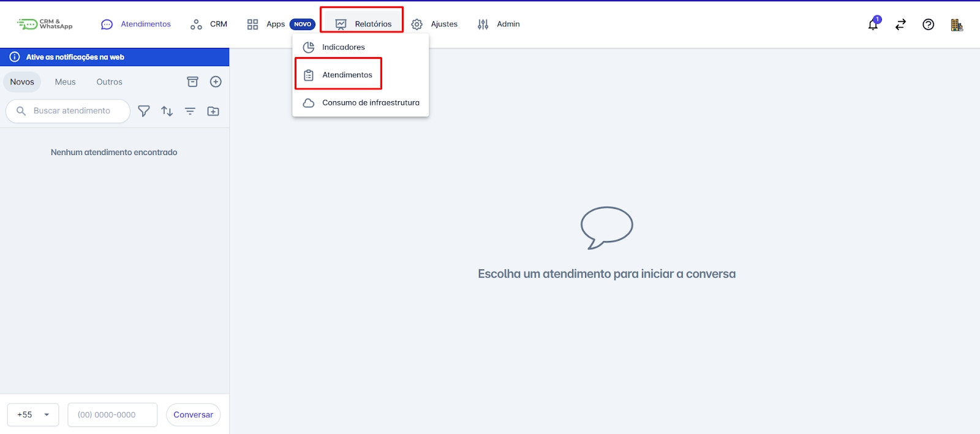Switch to the Novos tab
This screenshot has height=434, width=980.
click(22, 82)
